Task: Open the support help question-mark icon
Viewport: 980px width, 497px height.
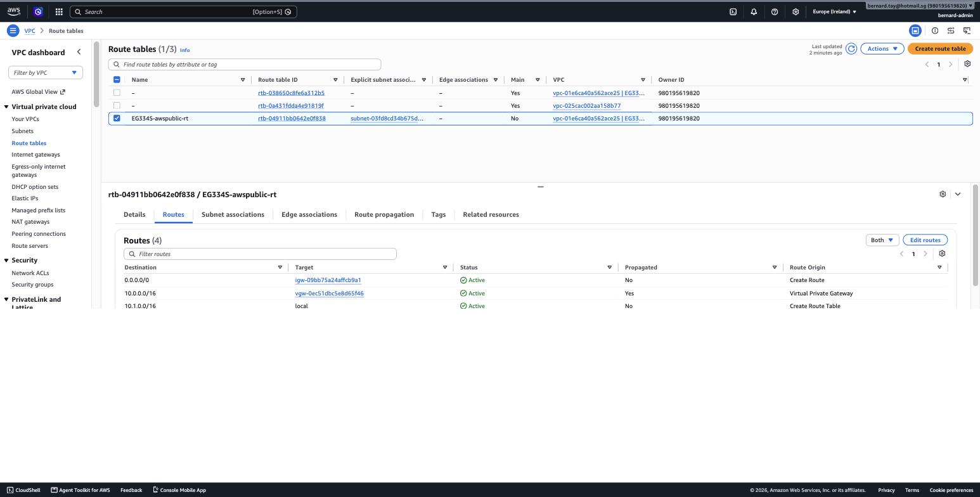Action: [775, 11]
